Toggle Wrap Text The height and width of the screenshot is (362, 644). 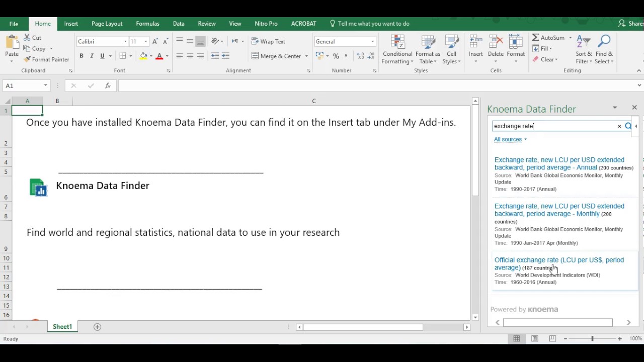[268, 41]
